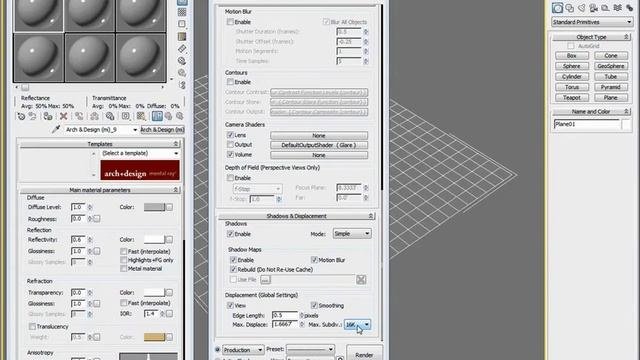Image resolution: width=640 pixels, height=360 pixels.
Task: Select Cameras category in Create panel
Action: click(x=593, y=8)
